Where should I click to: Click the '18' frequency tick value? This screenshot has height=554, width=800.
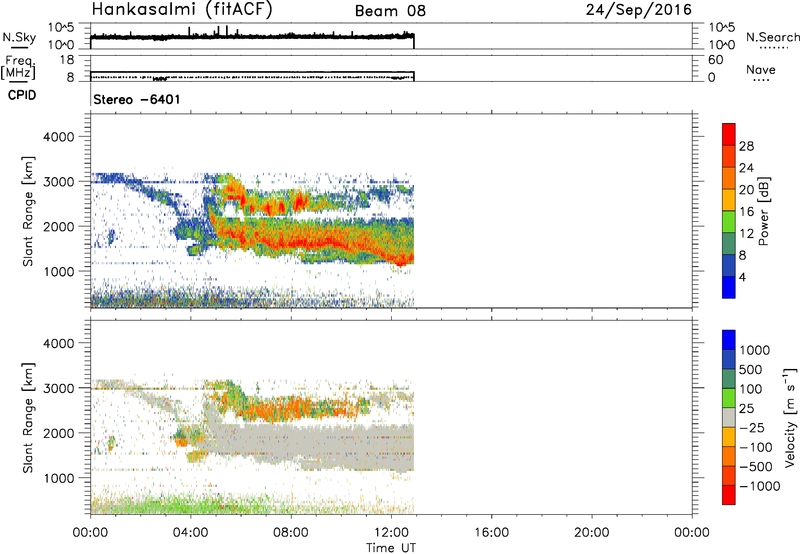tap(67, 60)
